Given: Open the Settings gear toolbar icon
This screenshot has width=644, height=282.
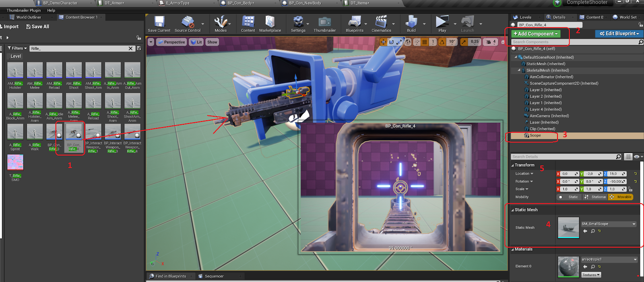Looking at the screenshot, I should click(298, 24).
